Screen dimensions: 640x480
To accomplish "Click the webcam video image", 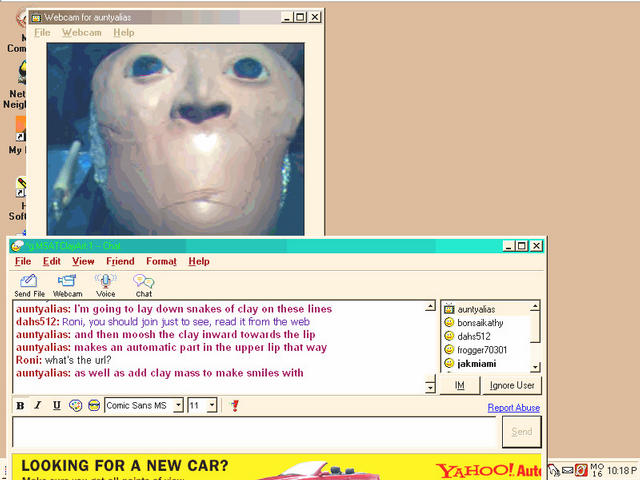I will [176, 139].
